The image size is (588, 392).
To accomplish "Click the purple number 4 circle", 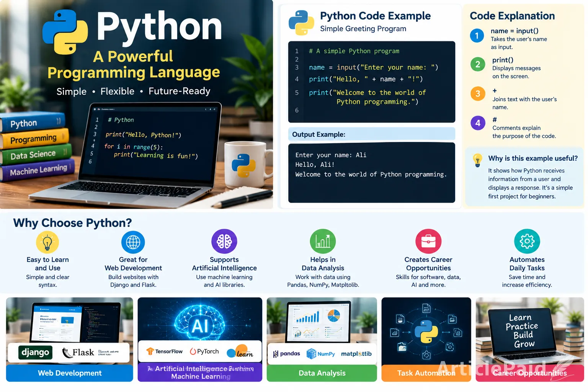I will [x=478, y=123].
